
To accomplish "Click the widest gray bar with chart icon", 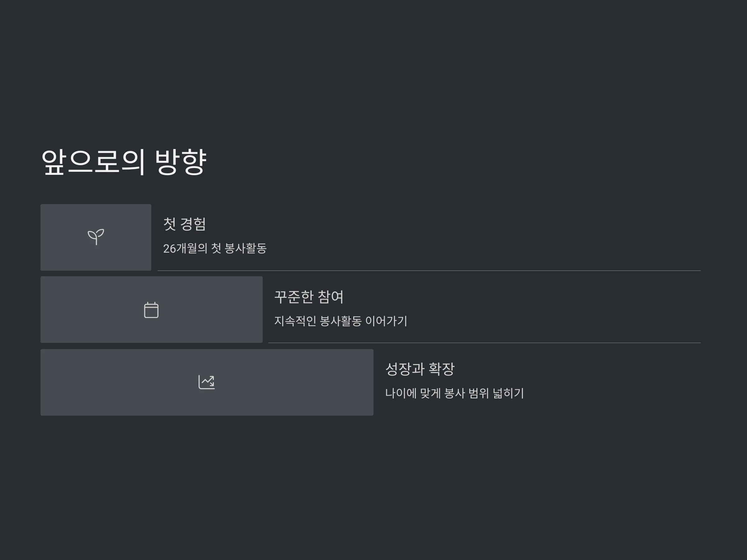I will pyautogui.click(x=207, y=382).
